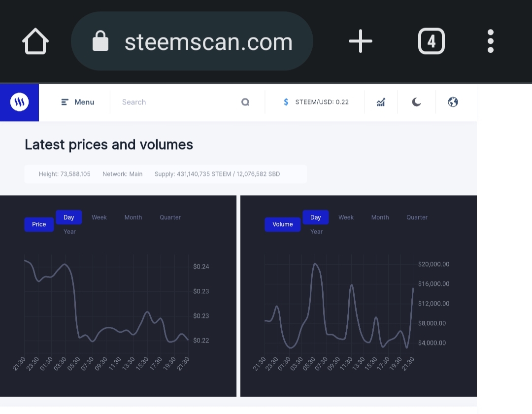The image size is (532, 414).
Task: Click the Steem logo icon
Action: [x=19, y=103]
